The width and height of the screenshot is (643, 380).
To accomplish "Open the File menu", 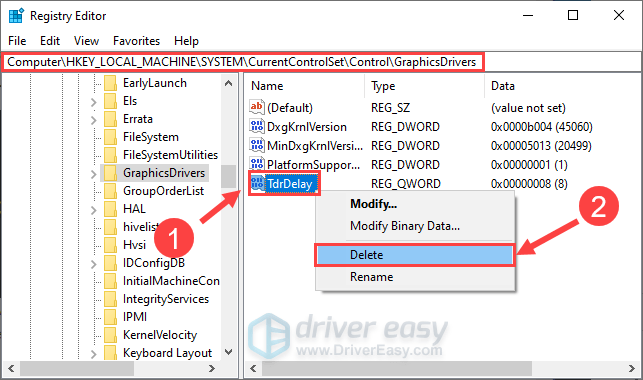I will click(17, 41).
